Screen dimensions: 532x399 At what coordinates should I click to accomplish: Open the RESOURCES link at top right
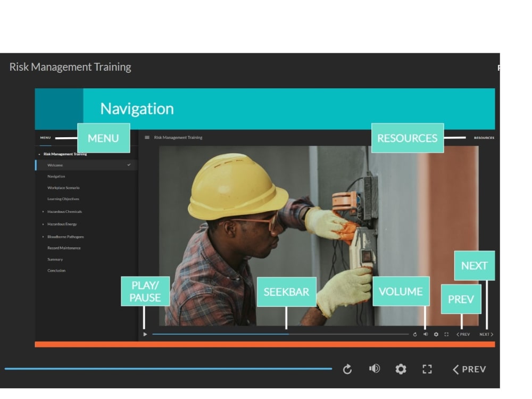[x=484, y=138]
